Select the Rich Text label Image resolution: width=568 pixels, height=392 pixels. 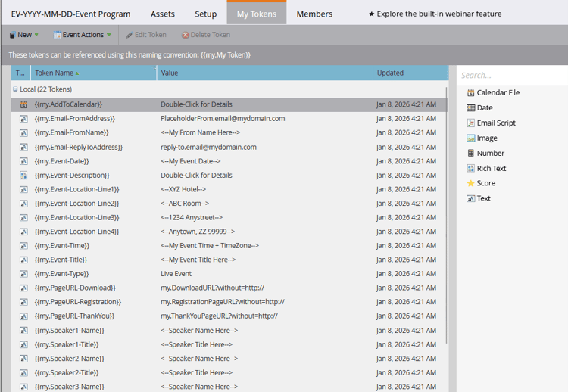click(x=492, y=168)
